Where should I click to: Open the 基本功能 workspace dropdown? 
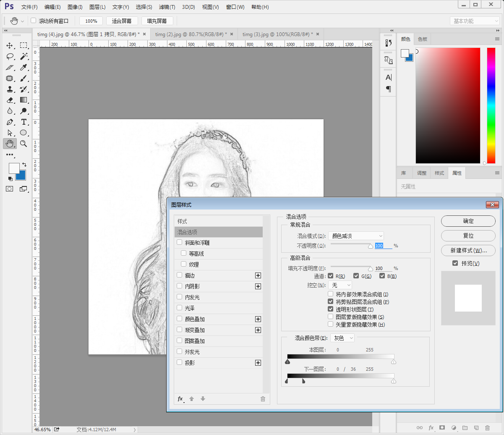475,21
